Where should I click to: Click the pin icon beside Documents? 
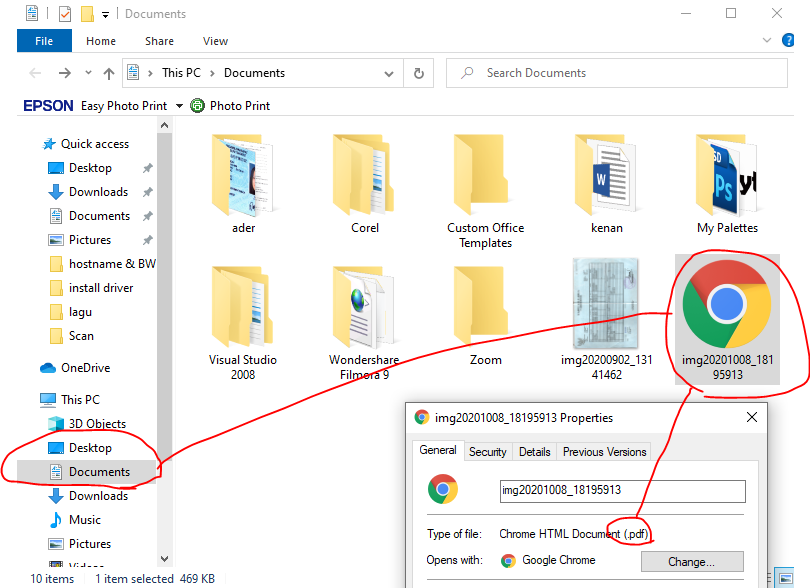[x=148, y=216]
